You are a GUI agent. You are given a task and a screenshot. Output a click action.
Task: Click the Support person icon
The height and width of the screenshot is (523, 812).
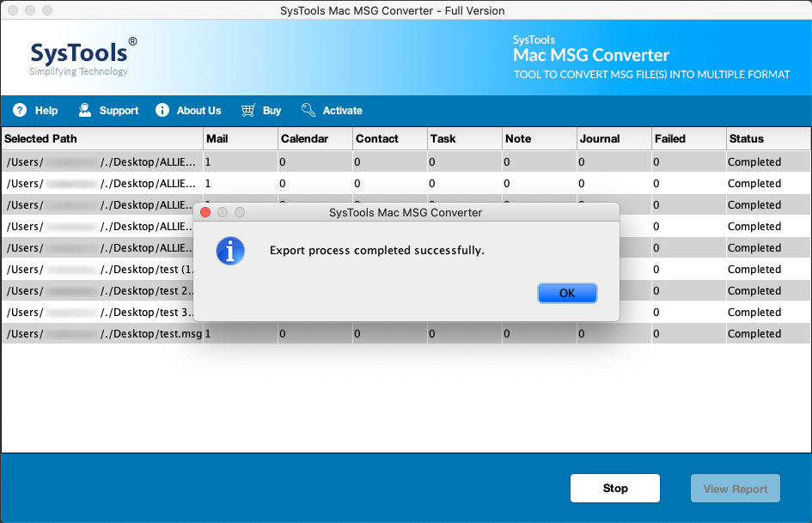[84, 110]
